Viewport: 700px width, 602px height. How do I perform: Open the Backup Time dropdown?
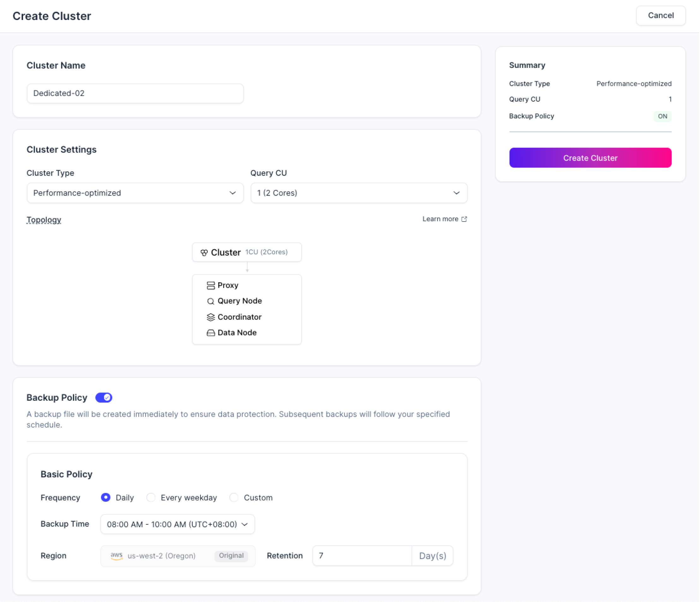point(177,524)
